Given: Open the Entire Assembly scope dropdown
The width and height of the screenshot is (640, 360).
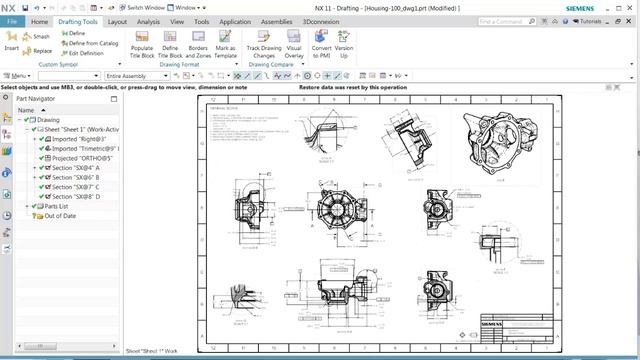Looking at the screenshot, I should coord(137,76).
